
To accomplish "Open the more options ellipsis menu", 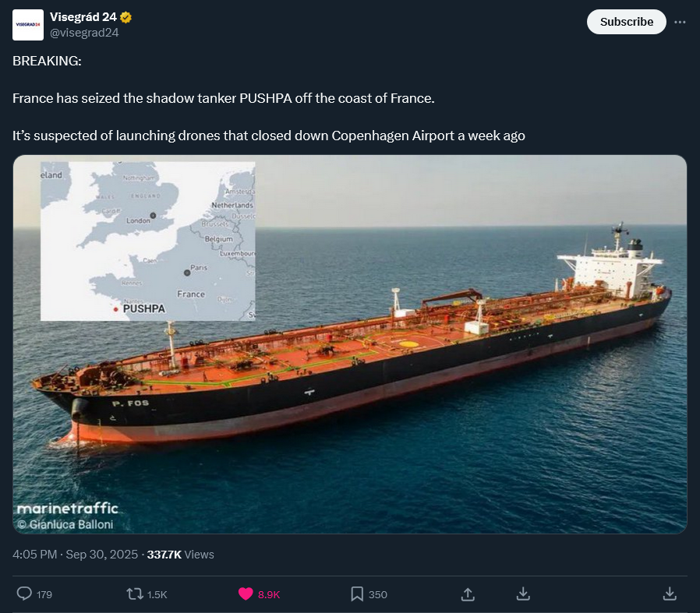I will (680, 22).
